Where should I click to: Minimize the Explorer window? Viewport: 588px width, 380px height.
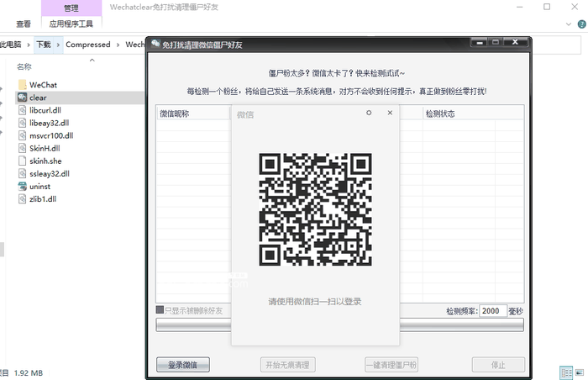click(520, 7)
